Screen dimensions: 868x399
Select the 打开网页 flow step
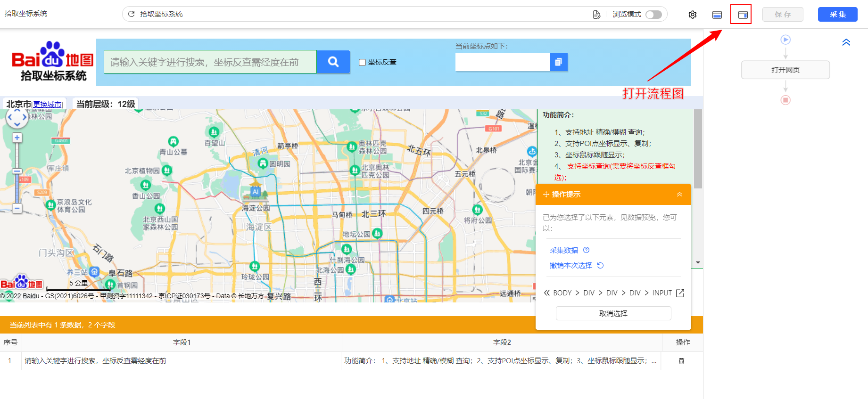(785, 70)
